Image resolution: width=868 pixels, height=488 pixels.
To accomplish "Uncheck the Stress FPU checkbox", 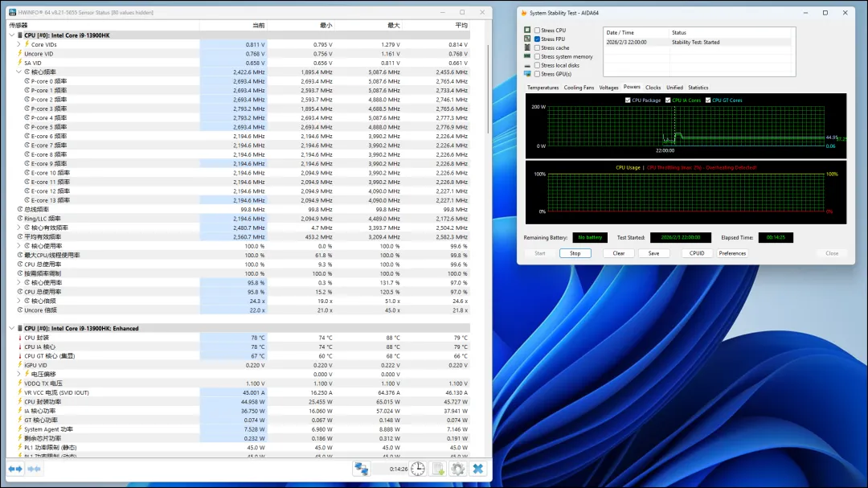I will [x=537, y=39].
